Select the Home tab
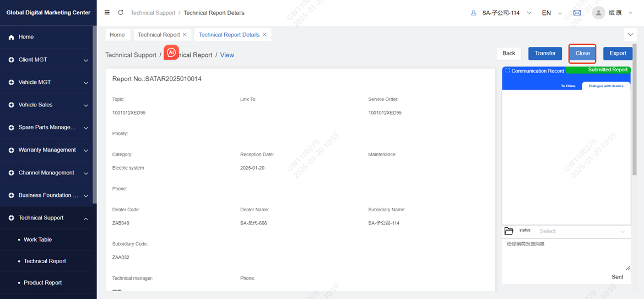Screen dimensions: 644x299 pos(117,35)
